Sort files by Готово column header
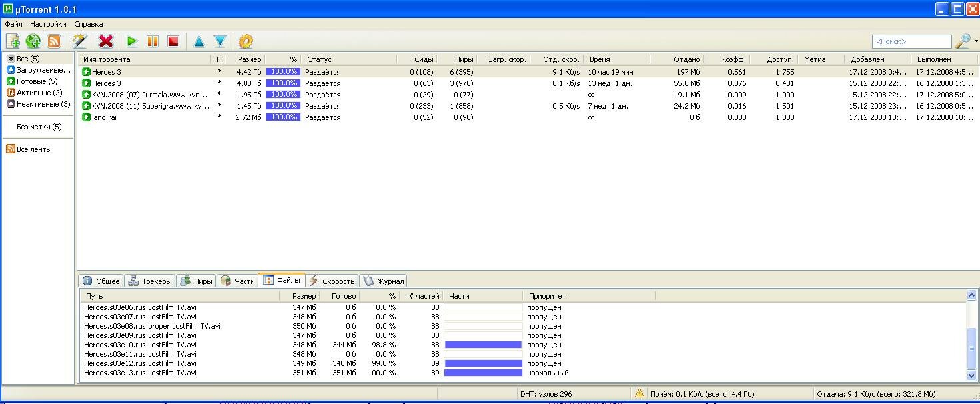Screen dimensions: 980x404 tap(340, 296)
